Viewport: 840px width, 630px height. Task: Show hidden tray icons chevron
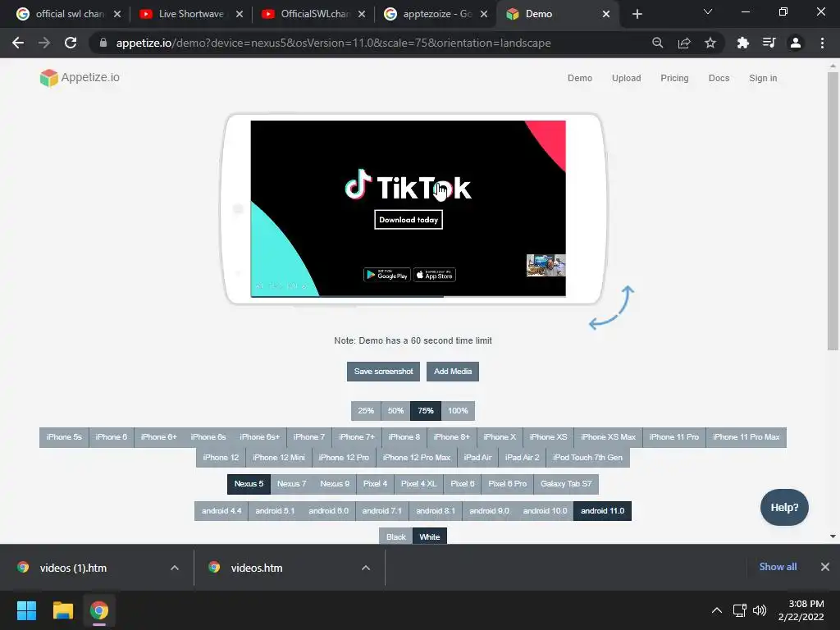coord(717,610)
